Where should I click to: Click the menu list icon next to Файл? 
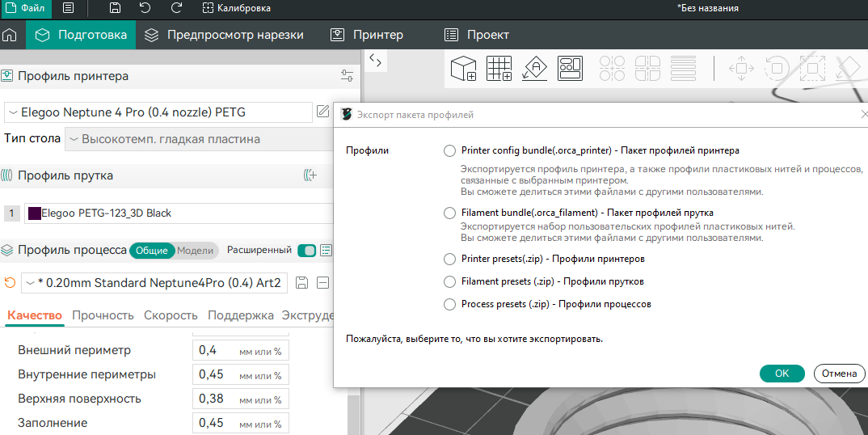click(x=68, y=8)
